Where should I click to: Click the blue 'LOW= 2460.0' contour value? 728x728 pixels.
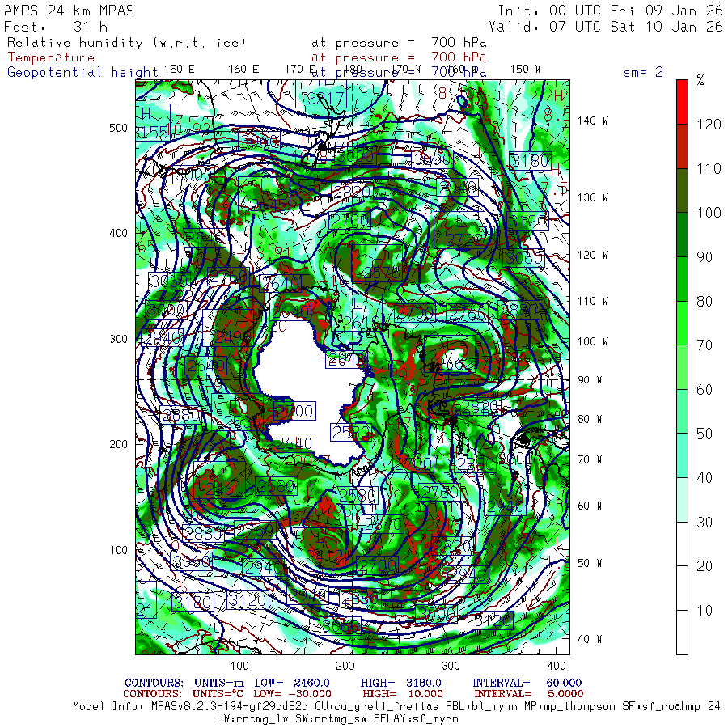(292, 683)
